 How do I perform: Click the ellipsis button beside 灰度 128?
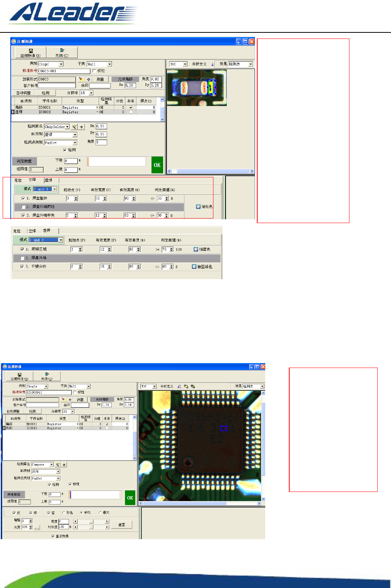(x=37, y=527)
